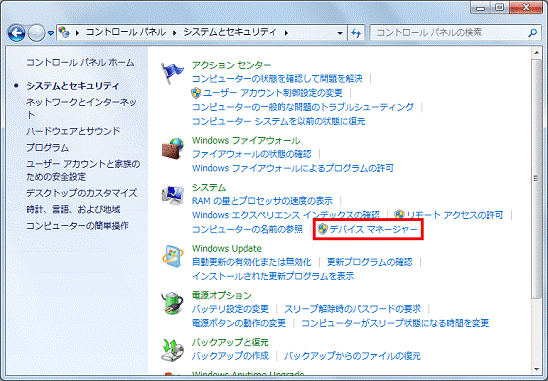Click 電源ボタンの動作の変更 link
Image resolution: width=548 pixels, height=381 pixels.
pos(239,323)
